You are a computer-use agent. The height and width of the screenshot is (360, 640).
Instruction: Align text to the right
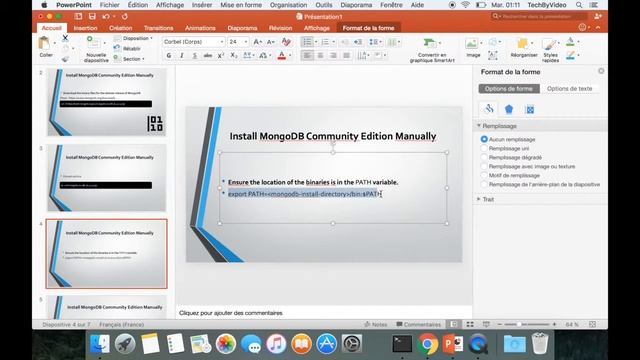[x=333, y=56]
